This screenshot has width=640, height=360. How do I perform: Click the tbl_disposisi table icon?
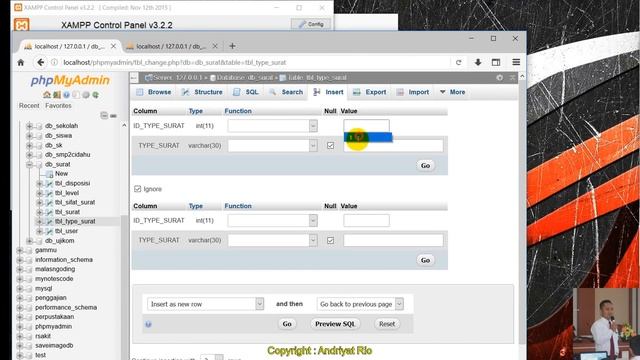pyautogui.click(x=49, y=183)
